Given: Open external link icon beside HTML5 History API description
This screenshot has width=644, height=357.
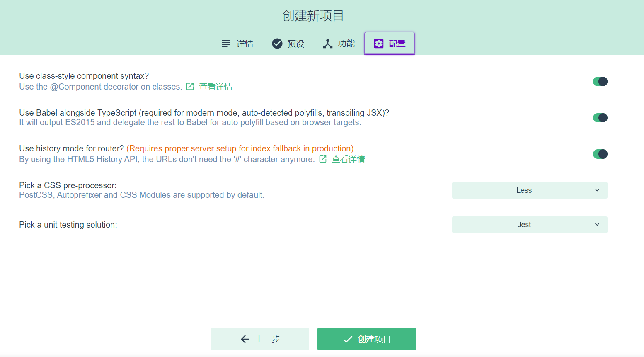Looking at the screenshot, I should (322, 159).
